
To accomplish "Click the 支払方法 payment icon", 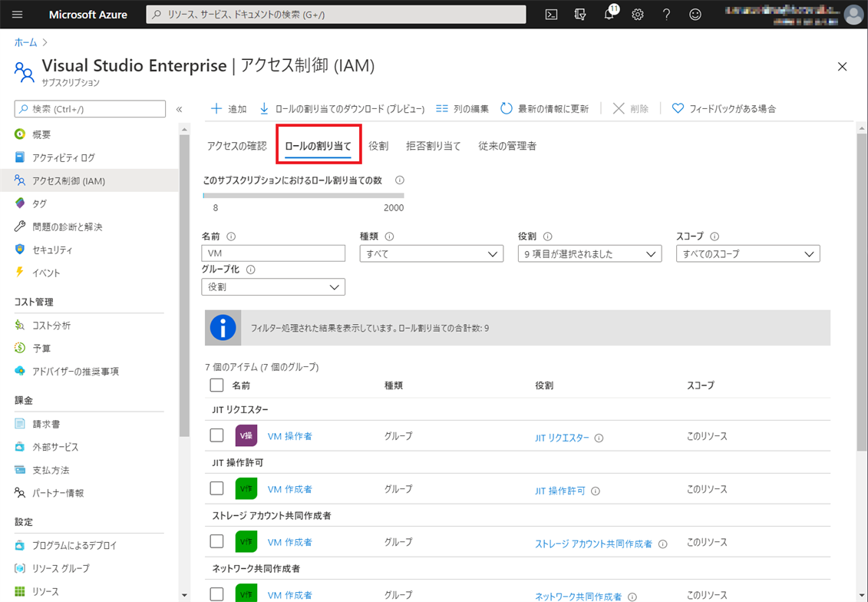I will click(20, 470).
